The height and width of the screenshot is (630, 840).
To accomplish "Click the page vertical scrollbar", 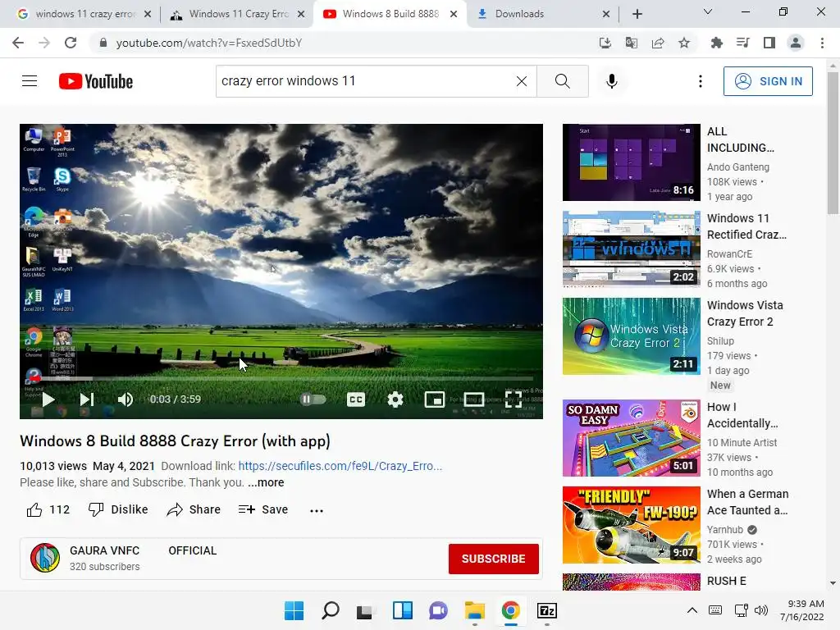I will click(x=833, y=144).
